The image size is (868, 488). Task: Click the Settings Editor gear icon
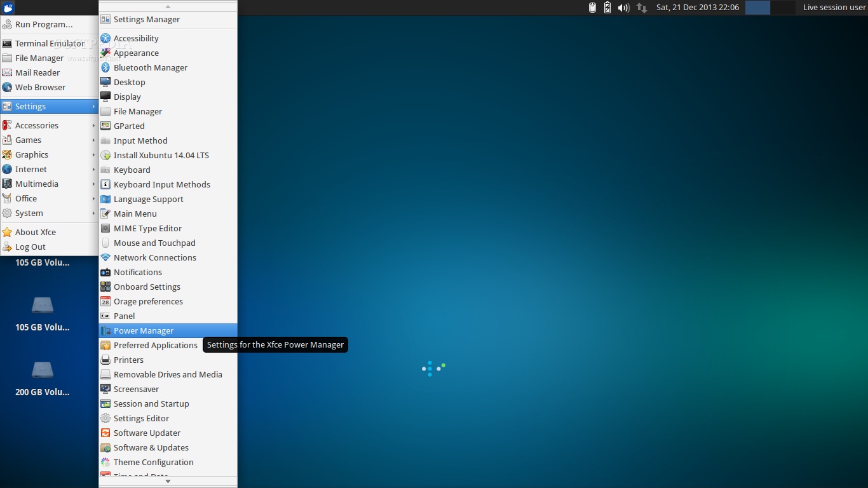pos(105,418)
